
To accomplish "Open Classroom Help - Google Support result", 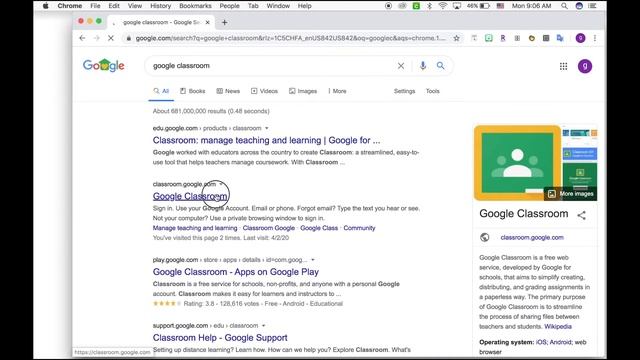I will pyautogui.click(x=220, y=338).
